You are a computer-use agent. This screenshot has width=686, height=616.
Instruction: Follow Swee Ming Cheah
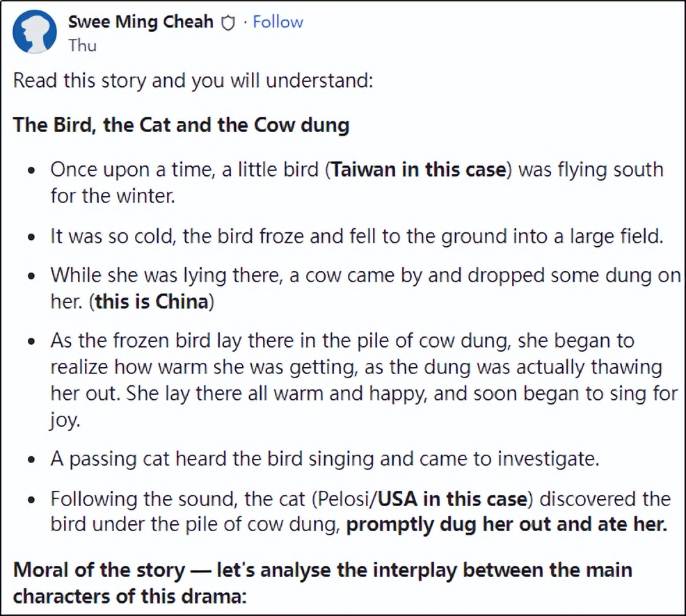tap(278, 22)
